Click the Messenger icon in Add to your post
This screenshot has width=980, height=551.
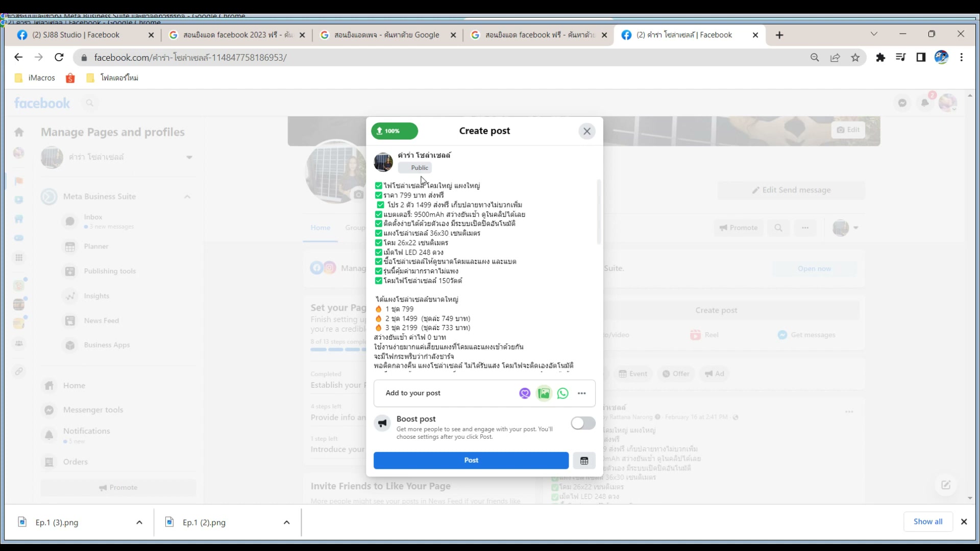pyautogui.click(x=525, y=393)
